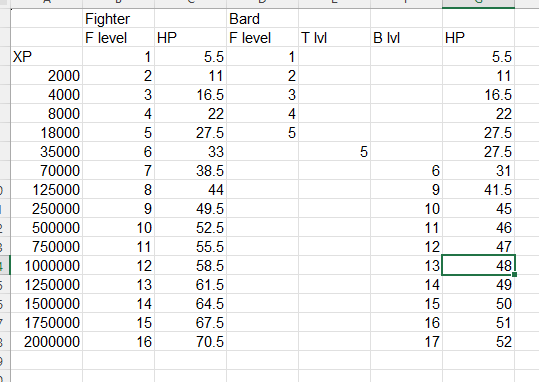
Task: Select cell containing 2000000 XP
Action: click(x=46, y=341)
